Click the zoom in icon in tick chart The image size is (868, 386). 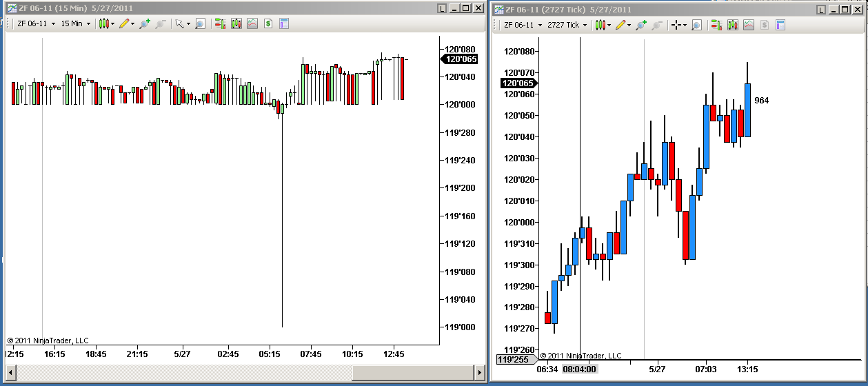coord(640,25)
